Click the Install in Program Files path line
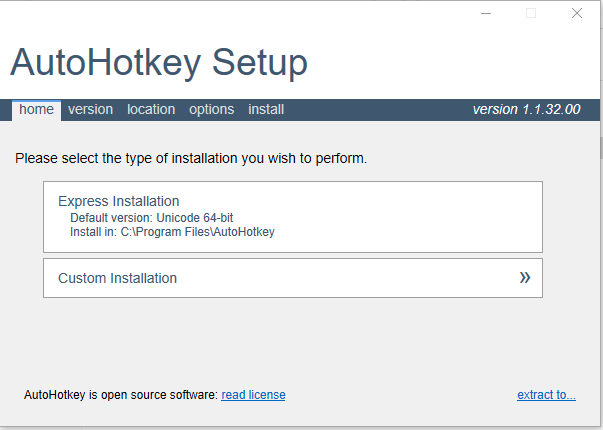603x430 pixels. 172,232
